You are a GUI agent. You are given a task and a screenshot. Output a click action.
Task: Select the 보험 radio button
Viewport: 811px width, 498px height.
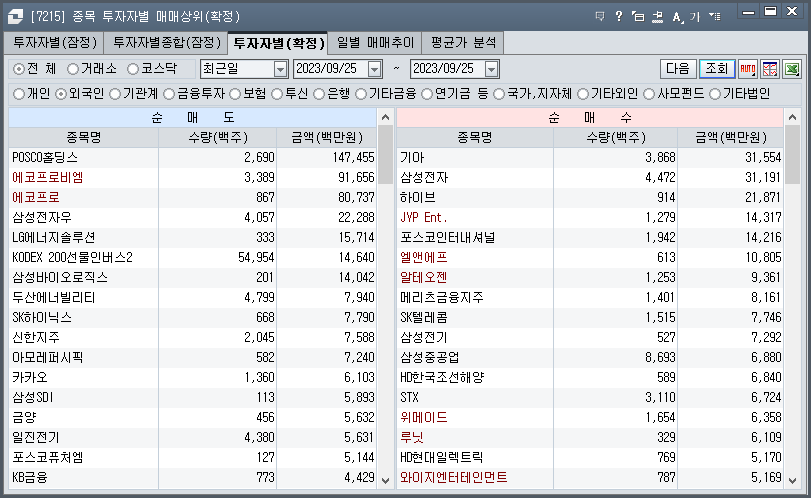coord(235,94)
